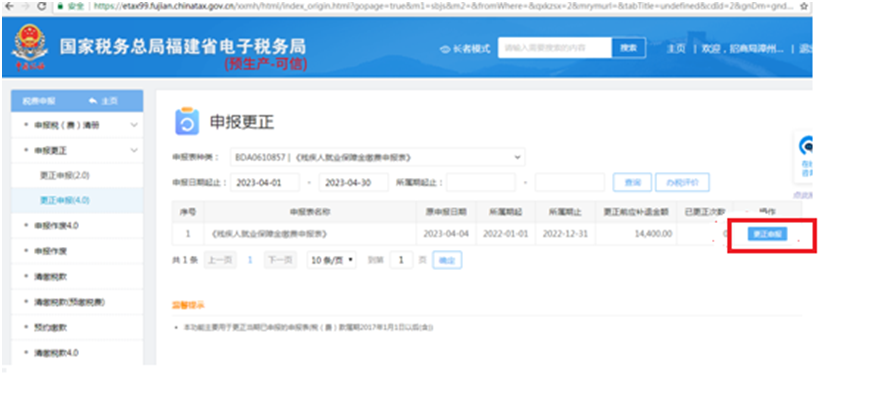Click the eye icon for 长者模式
The height and width of the screenshot is (395, 869).
point(444,49)
